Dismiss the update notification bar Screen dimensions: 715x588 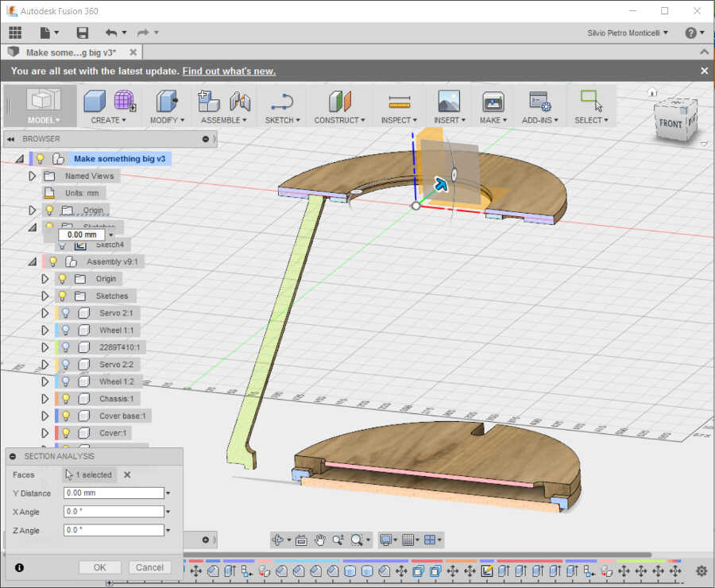coord(704,71)
